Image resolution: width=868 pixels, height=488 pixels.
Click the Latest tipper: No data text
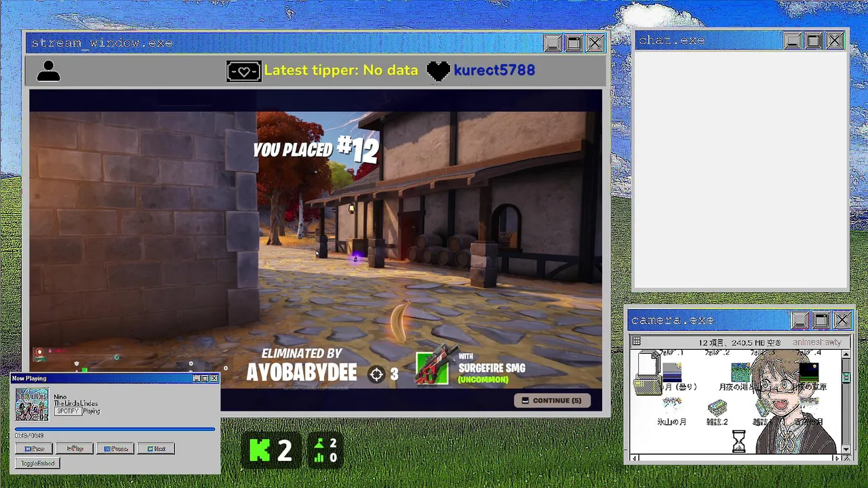pyautogui.click(x=341, y=70)
